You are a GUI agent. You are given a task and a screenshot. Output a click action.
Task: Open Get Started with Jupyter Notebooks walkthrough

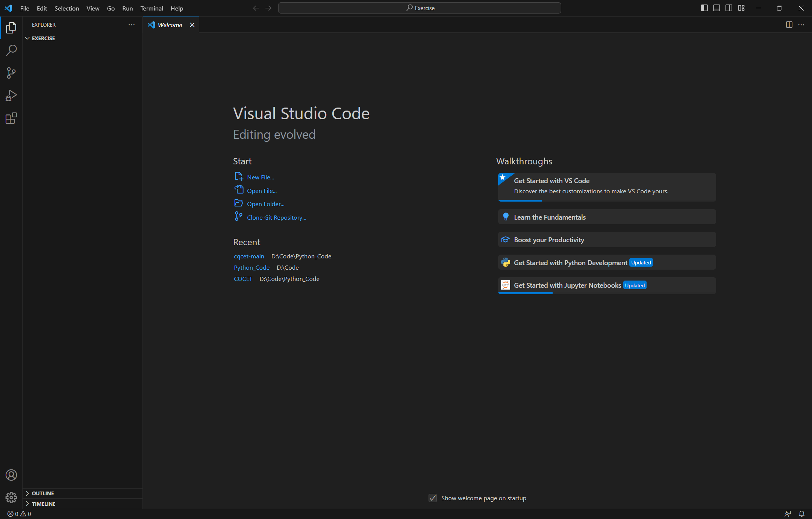567,285
